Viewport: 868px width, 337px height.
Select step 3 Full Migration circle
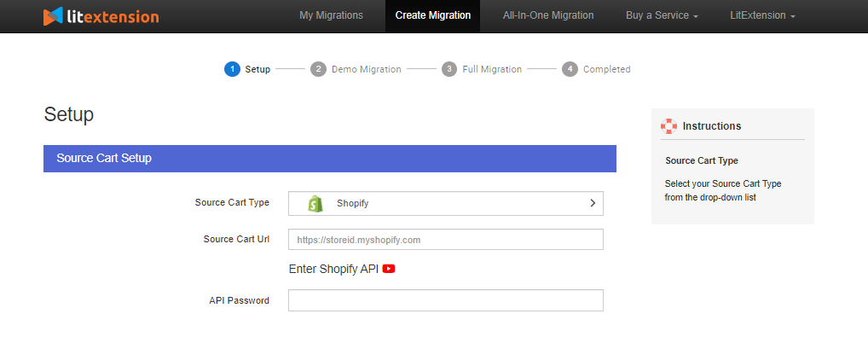(x=449, y=69)
